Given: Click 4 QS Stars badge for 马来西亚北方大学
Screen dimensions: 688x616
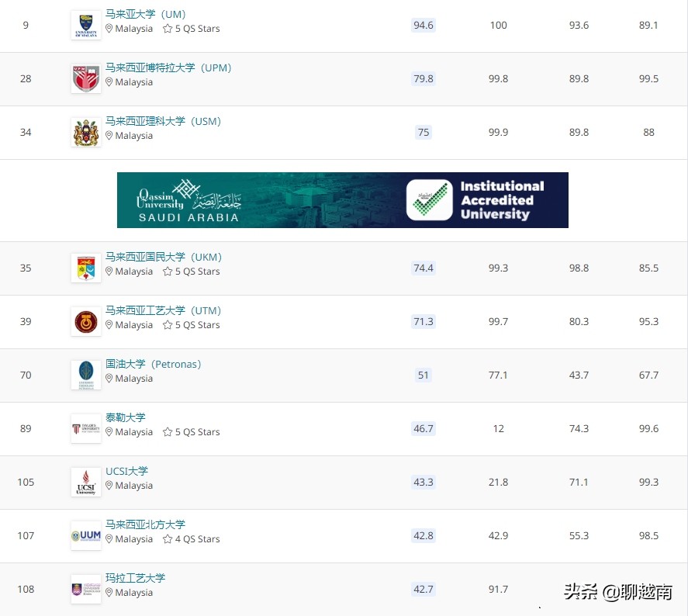Looking at the screenshot, I should [x=191, y=539].
